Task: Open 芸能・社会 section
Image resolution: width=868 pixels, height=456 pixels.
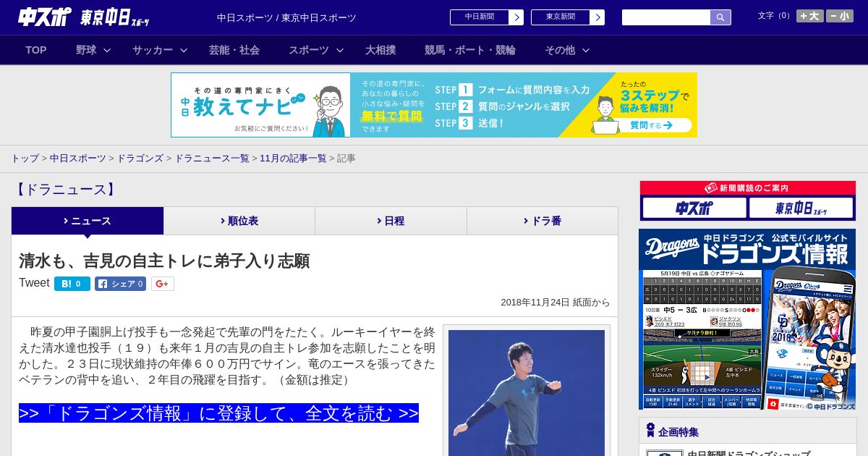Action: (x=234, y=50)
